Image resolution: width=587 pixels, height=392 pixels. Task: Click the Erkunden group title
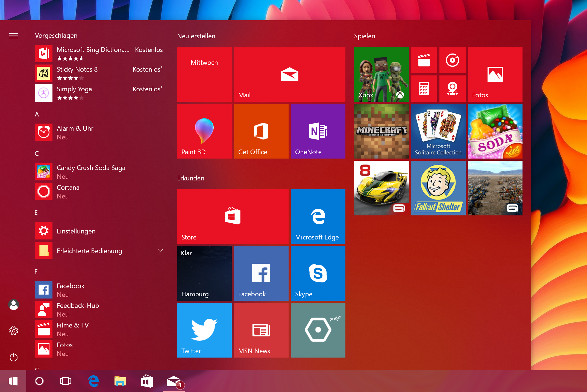click(x=191, y=178)
